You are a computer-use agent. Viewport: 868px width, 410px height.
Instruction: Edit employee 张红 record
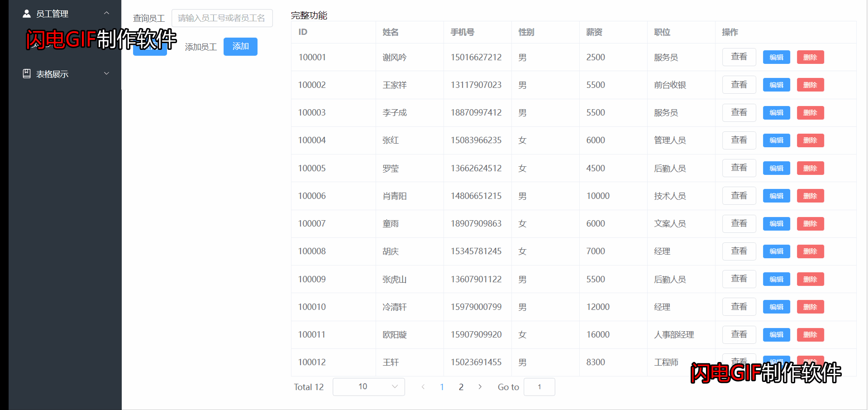click(x=777, y=140)
